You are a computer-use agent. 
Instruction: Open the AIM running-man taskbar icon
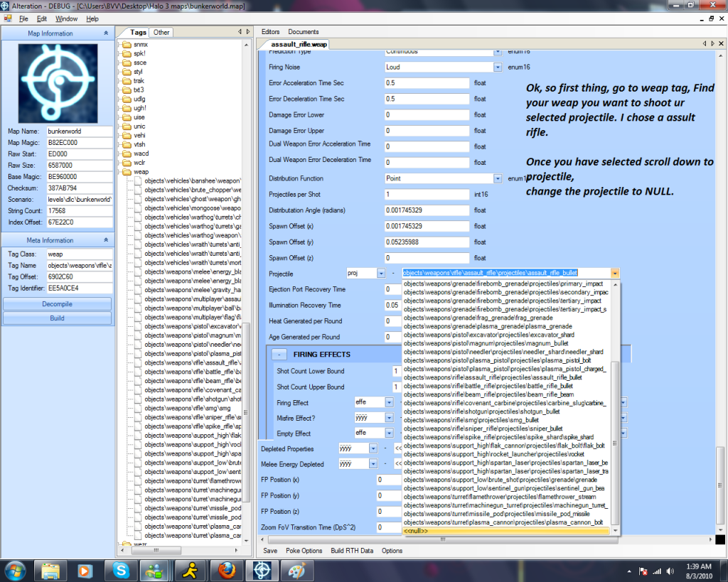191,571
